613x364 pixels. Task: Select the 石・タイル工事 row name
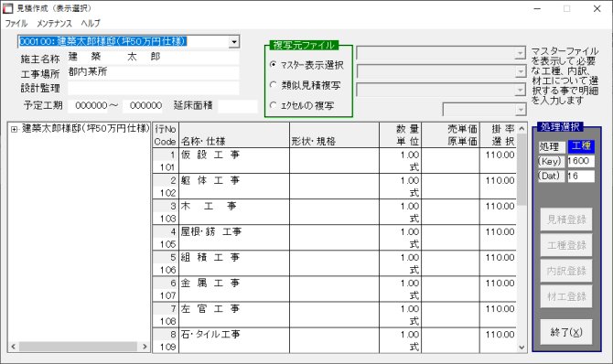tap(210, 335)
